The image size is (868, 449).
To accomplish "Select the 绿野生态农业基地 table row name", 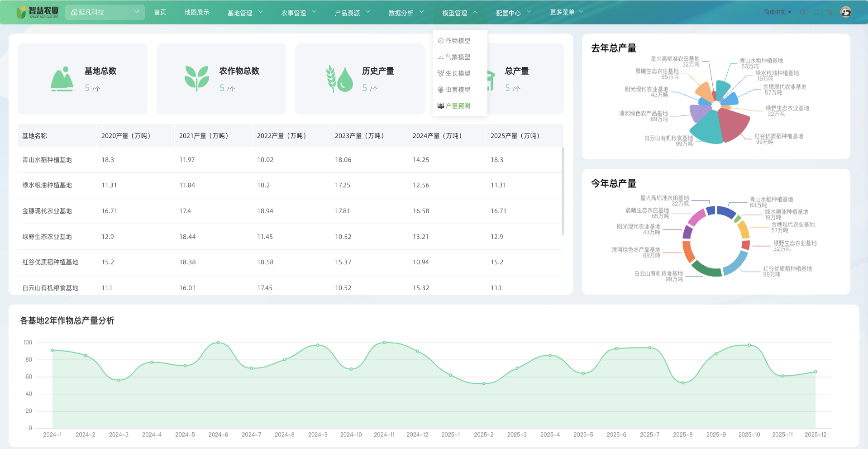I will 47,237.
